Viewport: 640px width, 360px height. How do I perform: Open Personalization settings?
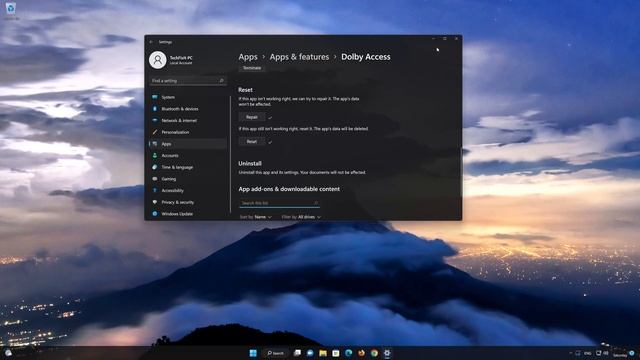tap(189, 132)
